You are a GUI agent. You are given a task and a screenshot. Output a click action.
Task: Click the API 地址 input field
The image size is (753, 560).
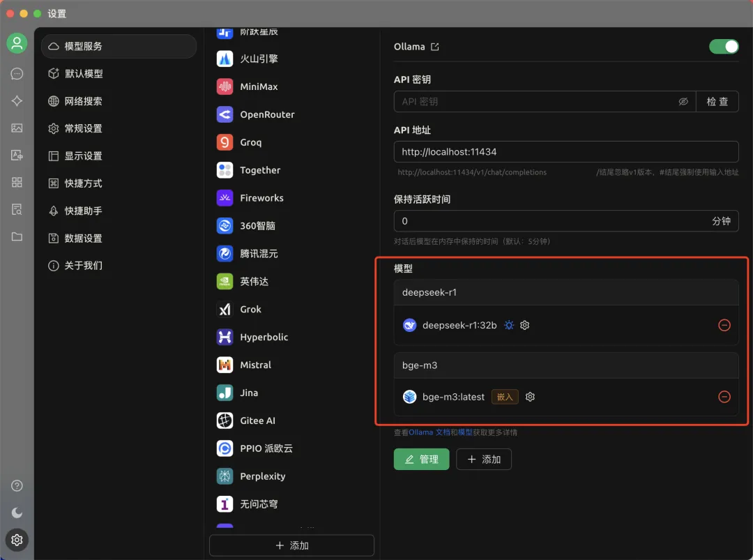[x=565, y=152]
